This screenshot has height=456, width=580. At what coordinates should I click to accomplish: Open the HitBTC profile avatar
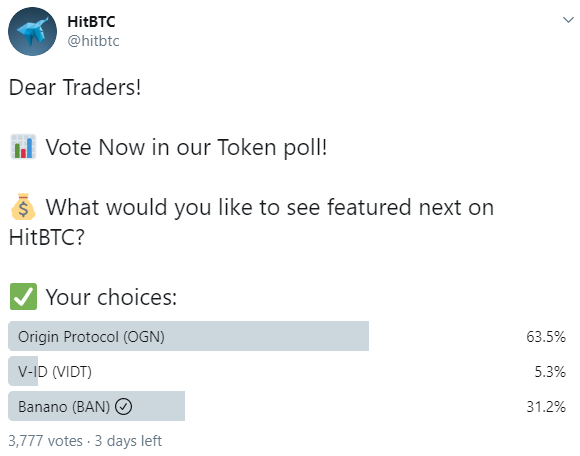click(33, 31)
